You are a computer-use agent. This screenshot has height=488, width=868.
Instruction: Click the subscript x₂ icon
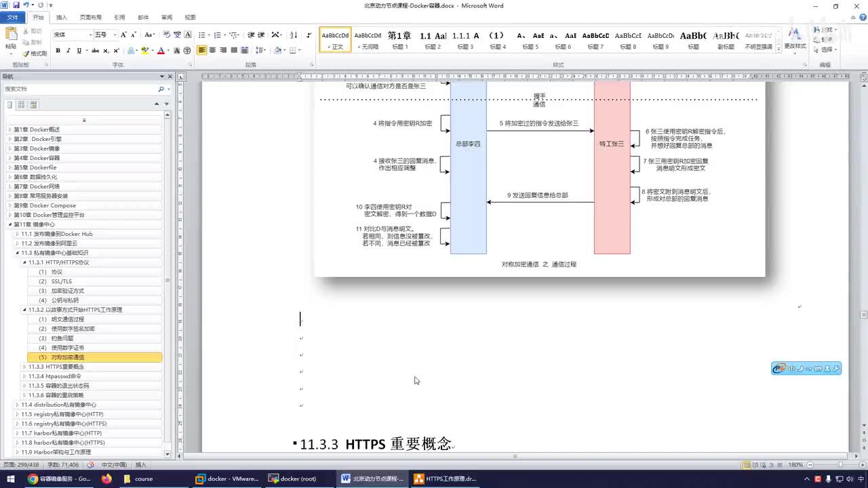point(106,51)
